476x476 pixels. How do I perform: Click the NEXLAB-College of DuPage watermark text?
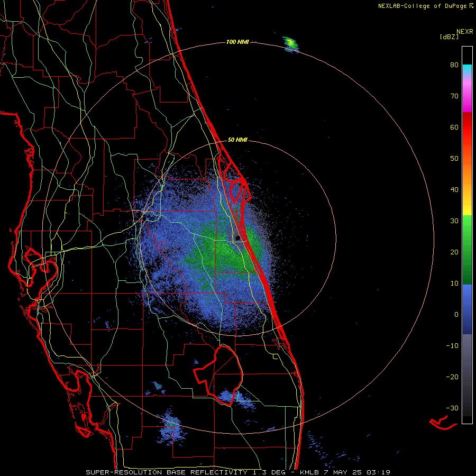425,6
